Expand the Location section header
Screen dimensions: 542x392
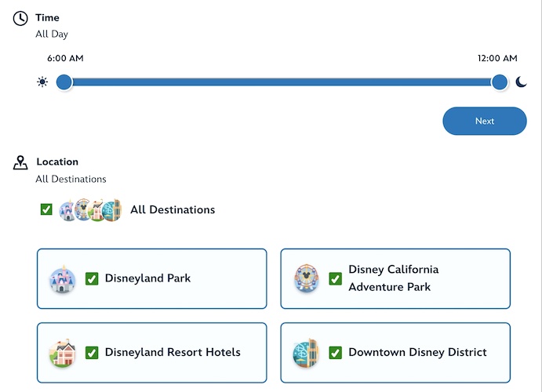(57, 162)
